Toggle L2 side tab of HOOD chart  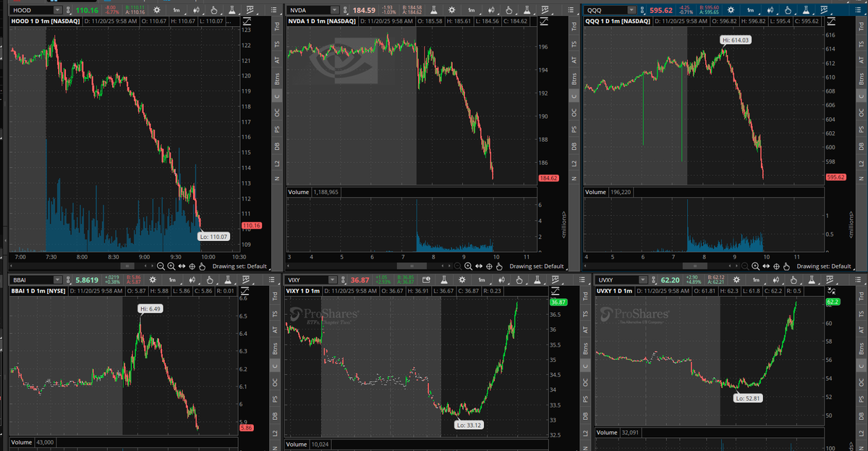point(277,163)
